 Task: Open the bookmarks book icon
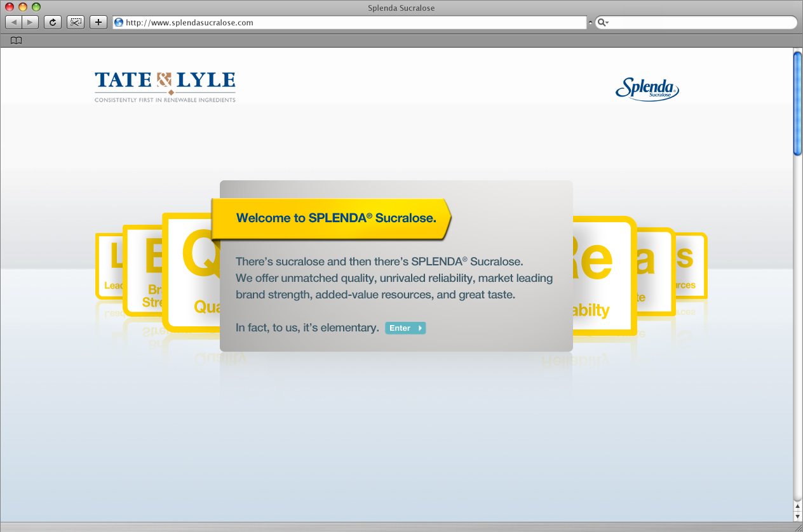click(17, 41)
